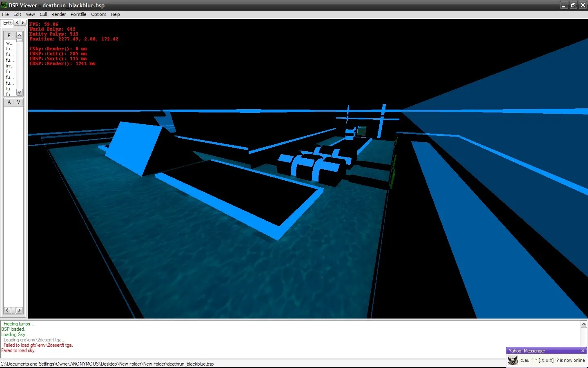Open the Options menu

(98, 14)
